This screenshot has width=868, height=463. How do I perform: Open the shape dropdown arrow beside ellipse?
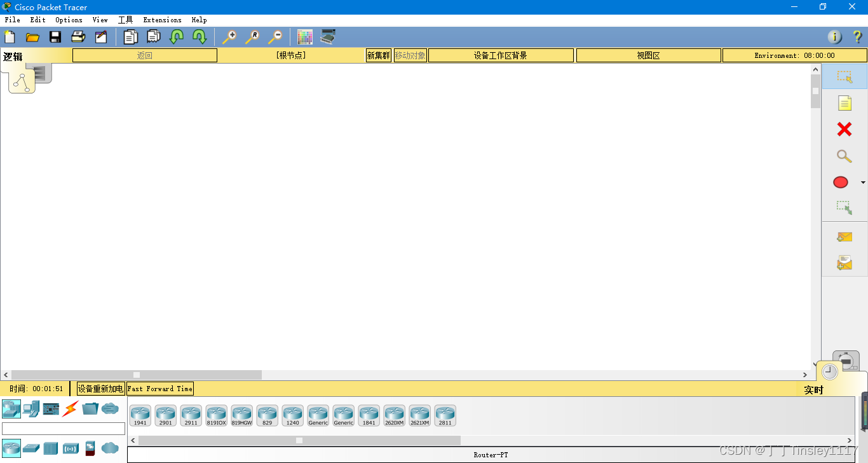[x=863, y=183]
